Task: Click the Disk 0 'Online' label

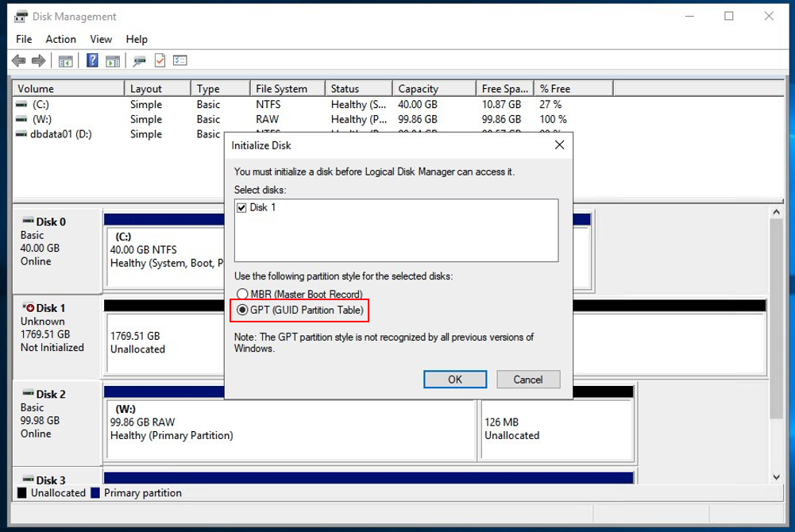Action: [36, 261]
